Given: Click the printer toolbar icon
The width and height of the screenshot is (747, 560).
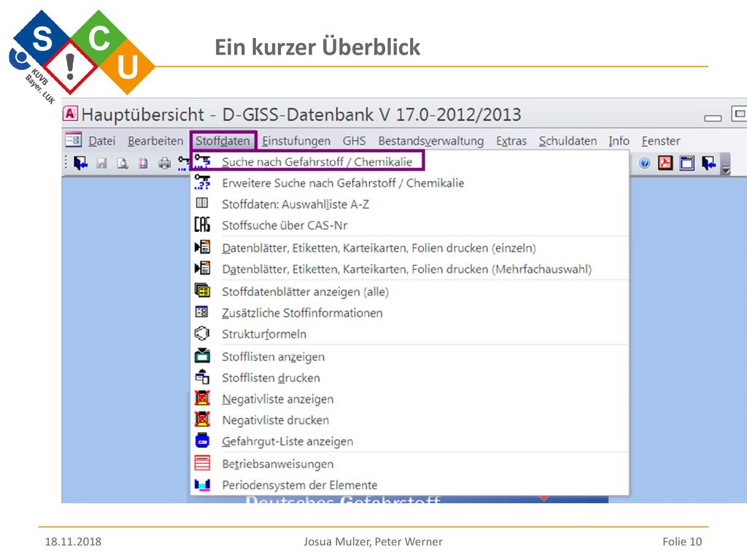Looking at the screenshot, I should [164, 163].
